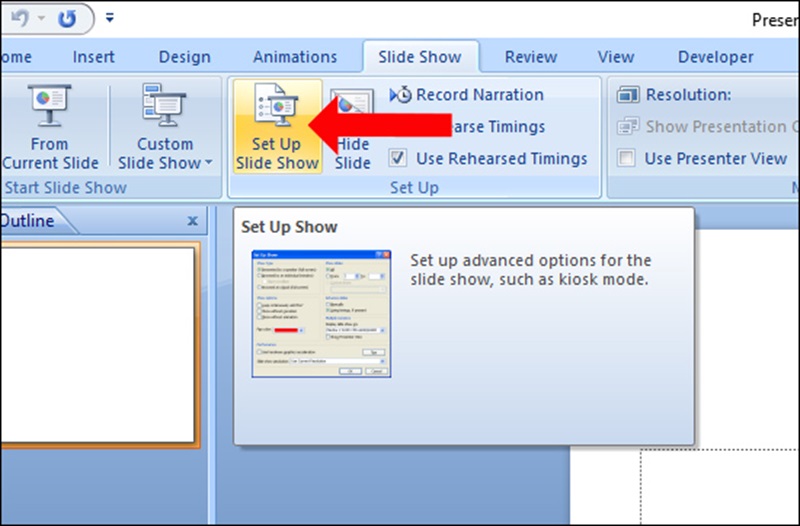The height and width of the screenshot is (526, 800).
Task: Open the Animations tab
Action: (x=295, y=57)
